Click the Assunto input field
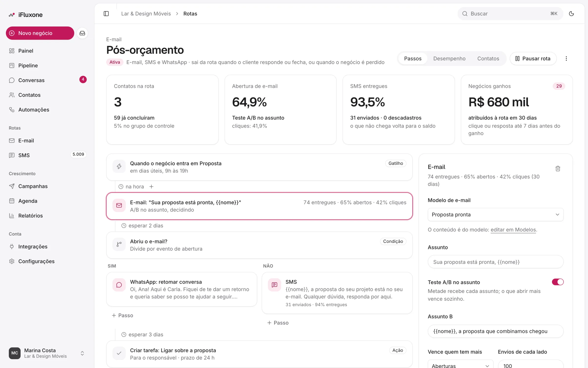Screen dimensions: 588x368 point(495,262)
